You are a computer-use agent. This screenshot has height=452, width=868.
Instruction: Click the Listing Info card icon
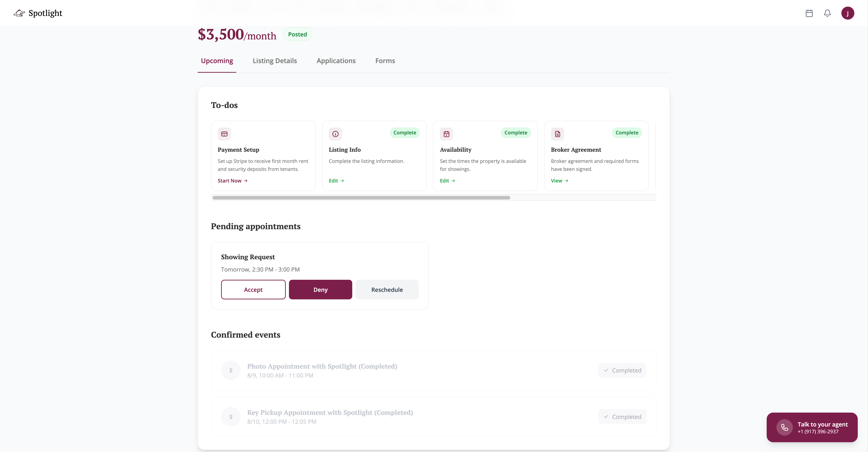pyautogui.click(x=335, y=134)
